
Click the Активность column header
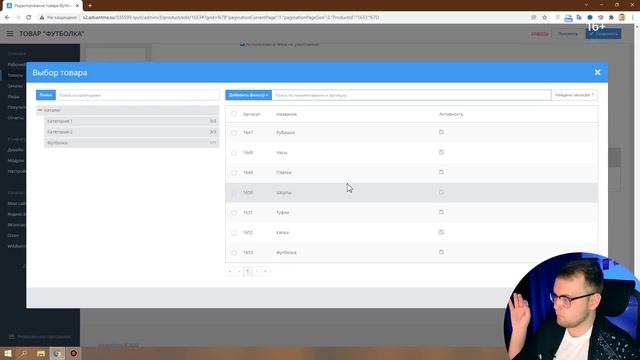[451, 114]
